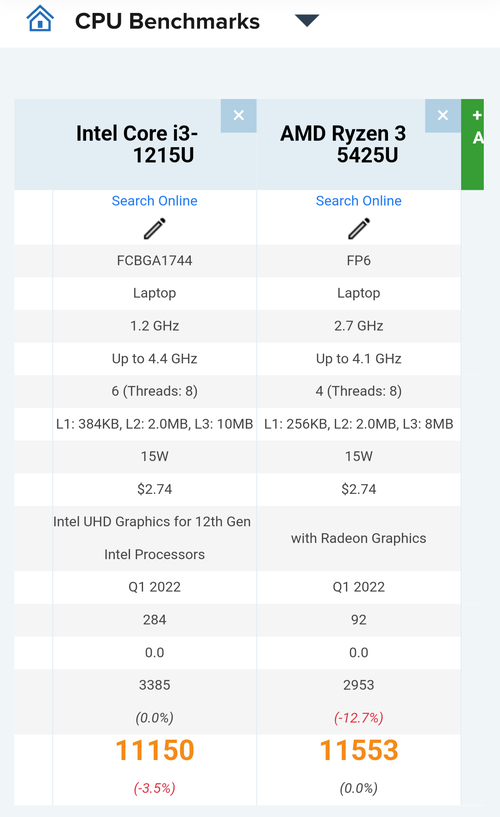Click the 3385 single thread rating
The width and height of the screenshot is (500, 817).
coord(155,685)
